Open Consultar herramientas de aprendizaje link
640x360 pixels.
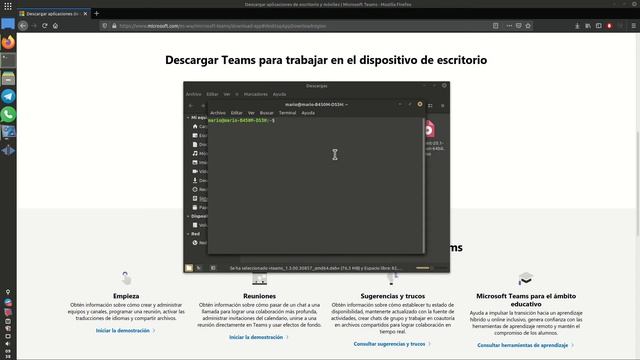point(522,345)
